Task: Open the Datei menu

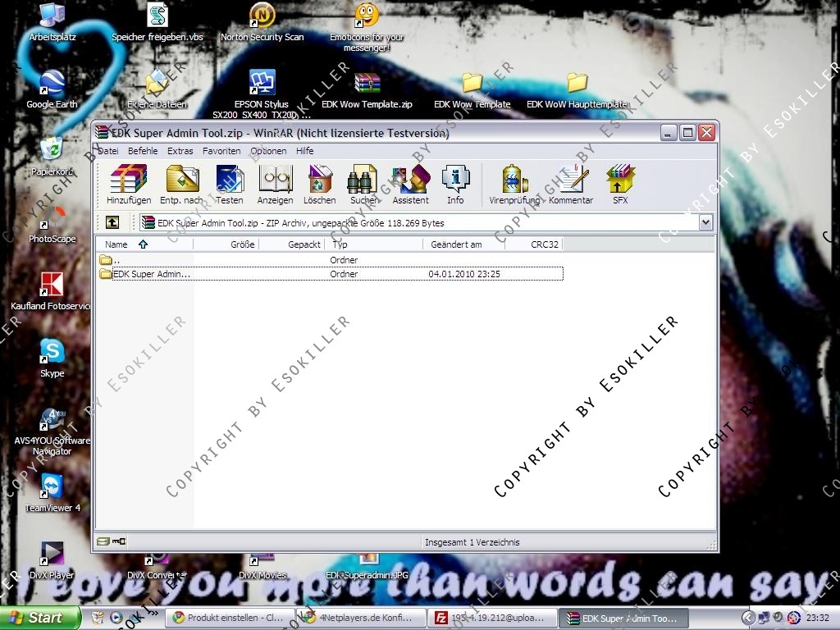Action: (108, 151)
